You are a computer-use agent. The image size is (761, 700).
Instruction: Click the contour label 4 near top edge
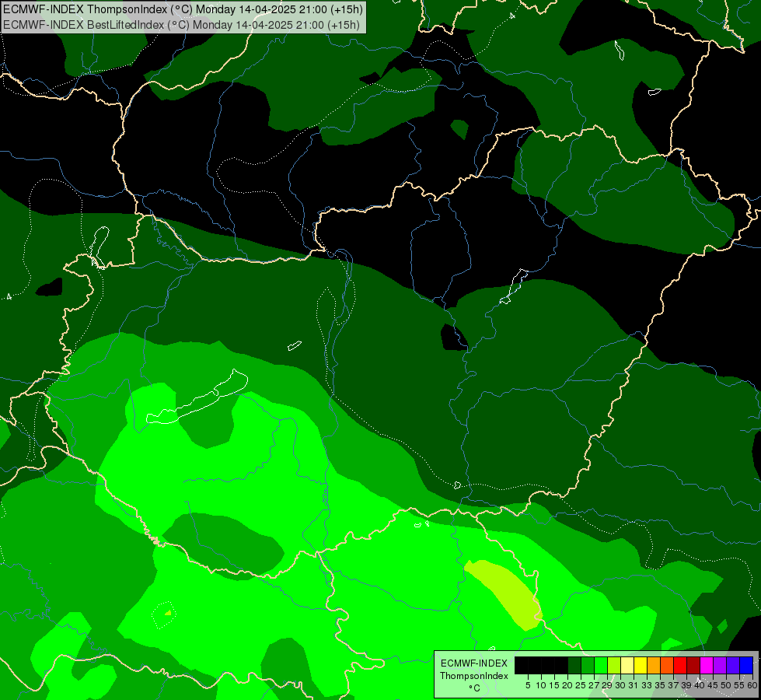pos(512,16)
